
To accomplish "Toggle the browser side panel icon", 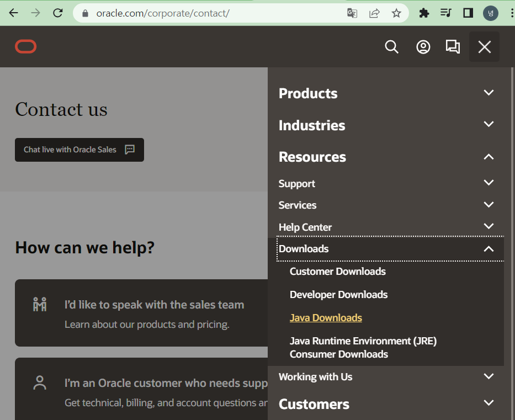I will point(468,13).
